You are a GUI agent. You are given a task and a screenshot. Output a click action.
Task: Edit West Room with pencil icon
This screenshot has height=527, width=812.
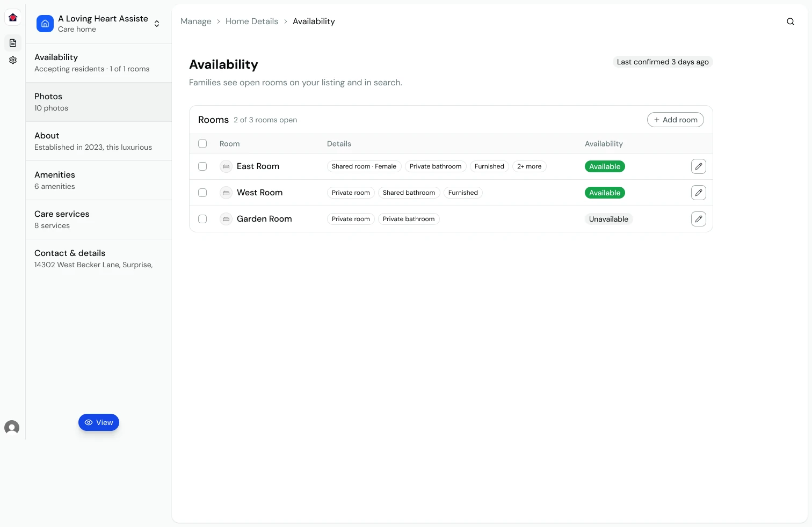click(x=699, y=193)
